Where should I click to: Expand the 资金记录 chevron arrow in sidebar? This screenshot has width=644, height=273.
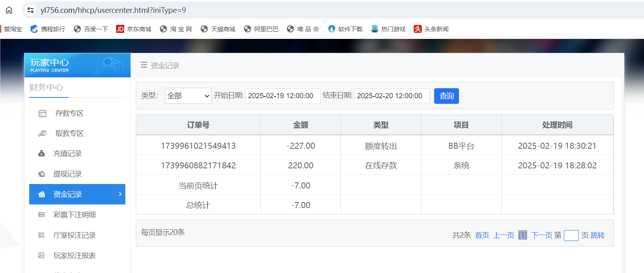pos(120,194)
